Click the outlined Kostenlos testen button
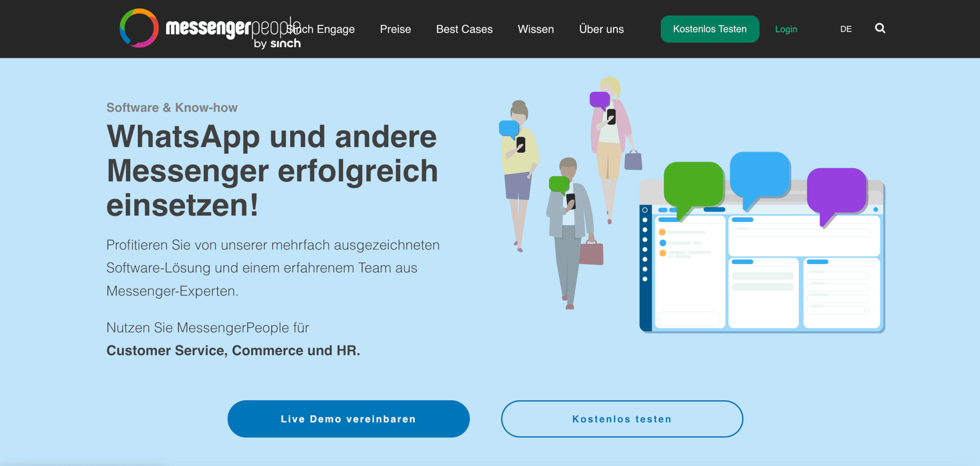The width and height of the screenshot is (980, 466). click(622, 419)
